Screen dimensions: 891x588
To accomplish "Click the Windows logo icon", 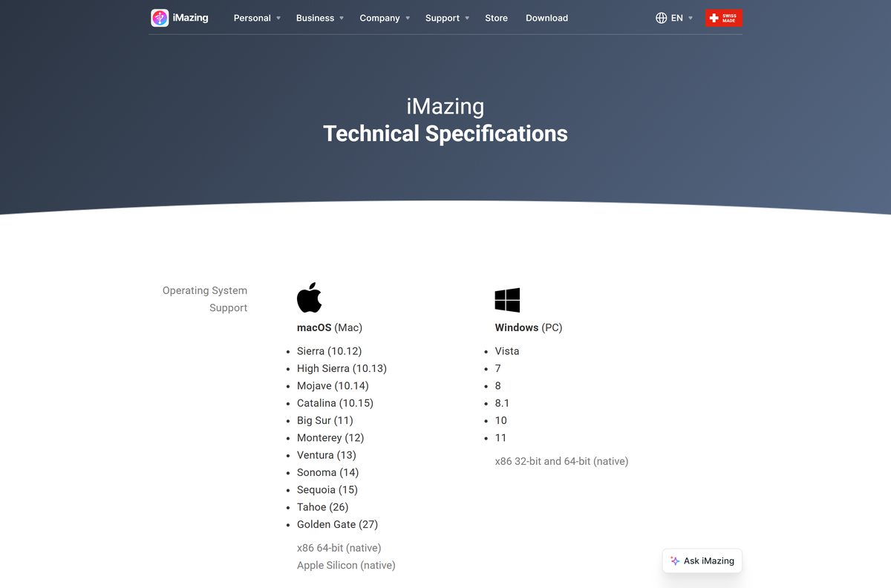I will pyautogui.click(x=507, y=300).
